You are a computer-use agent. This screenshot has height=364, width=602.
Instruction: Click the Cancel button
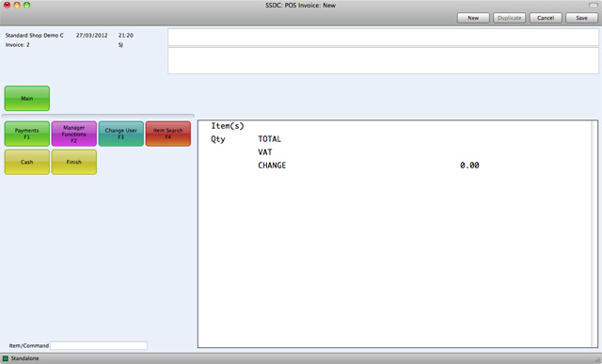[546, 18]
